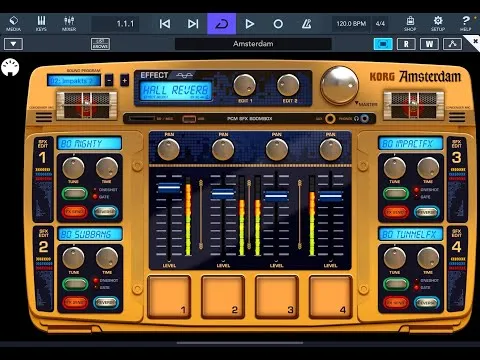Toggle the metronome icon
Screen dimensions: 480x360
[306, 24]
